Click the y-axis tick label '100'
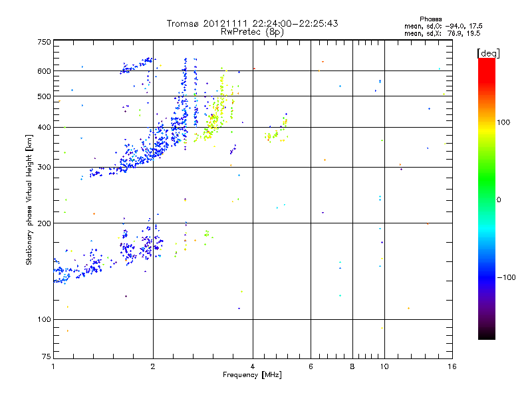The width and height of the screenshot is (532, 399). tap(44, 320)
